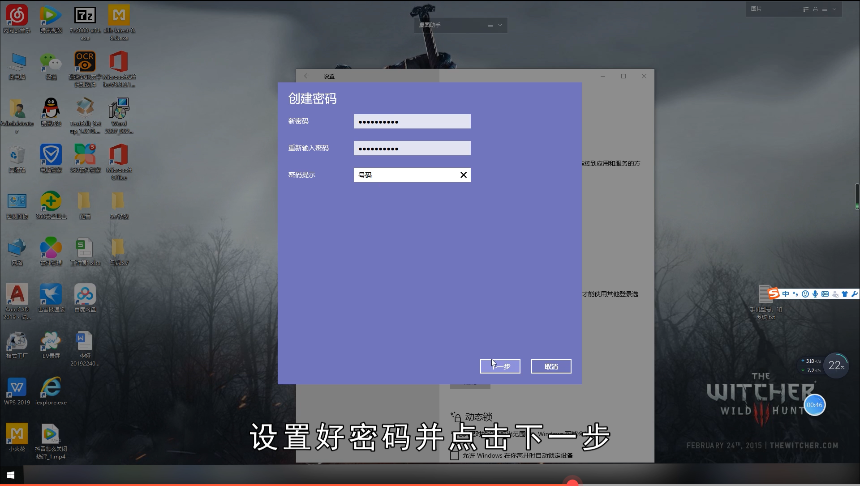Expand the chevron on the small top floating window
The height and width of the screenshot is (486, 860).
pyautogui.click(x=500, y=25)
